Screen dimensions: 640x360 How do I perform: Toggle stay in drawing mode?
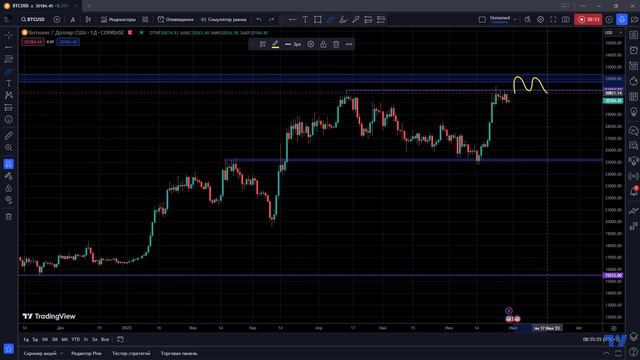[9, 176]
